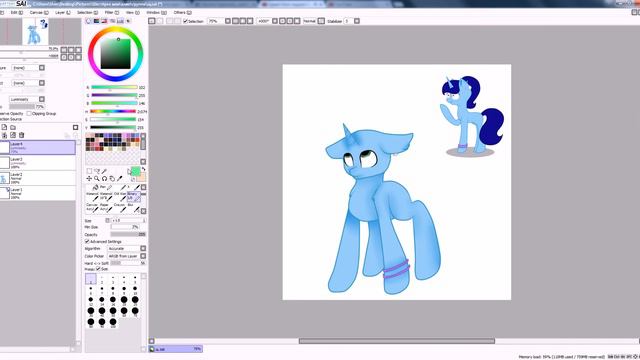The width and height of the screenshot is (640, 360).
Task: Create a new layer folder
Action: tap(13, 127)
